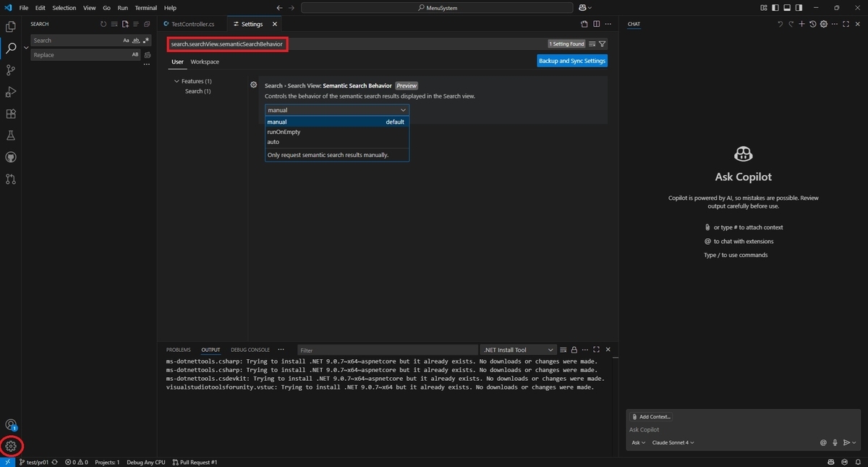Refresh search results in Search panel
868x467 pixels.
pyautogui.click(x=103, y=24)
